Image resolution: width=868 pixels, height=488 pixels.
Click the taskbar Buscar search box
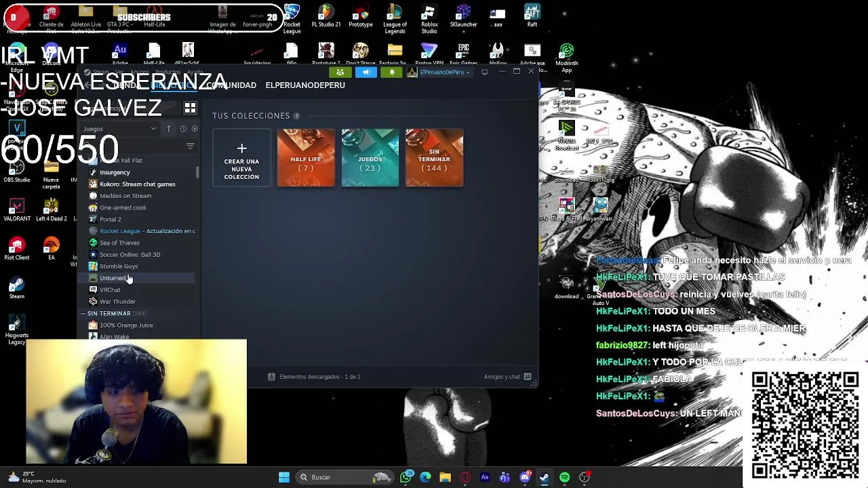[x=345, y=477]
